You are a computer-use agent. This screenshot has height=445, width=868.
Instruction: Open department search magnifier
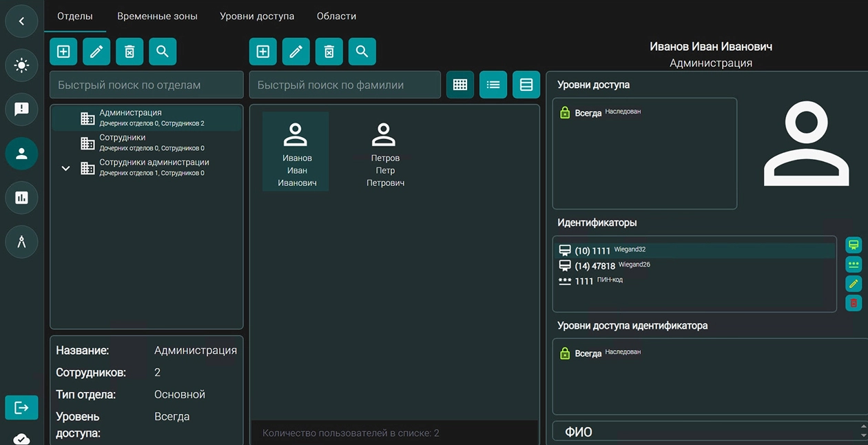(163, 52)
